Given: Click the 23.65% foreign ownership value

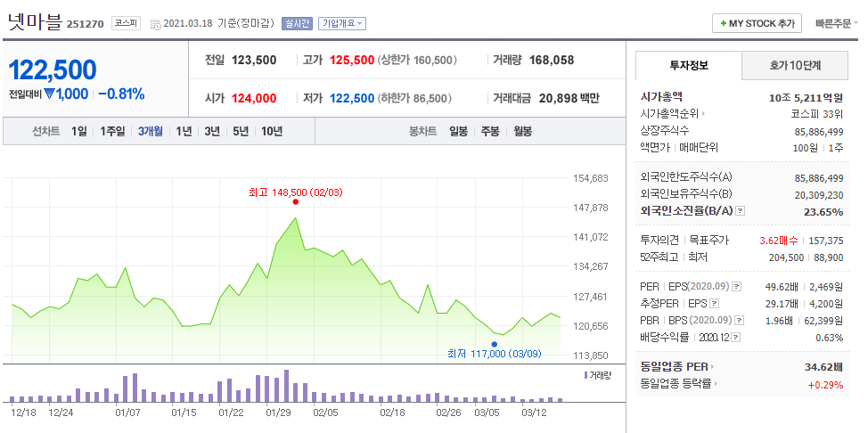Looking at the screenshot, I should coord(823,211).
